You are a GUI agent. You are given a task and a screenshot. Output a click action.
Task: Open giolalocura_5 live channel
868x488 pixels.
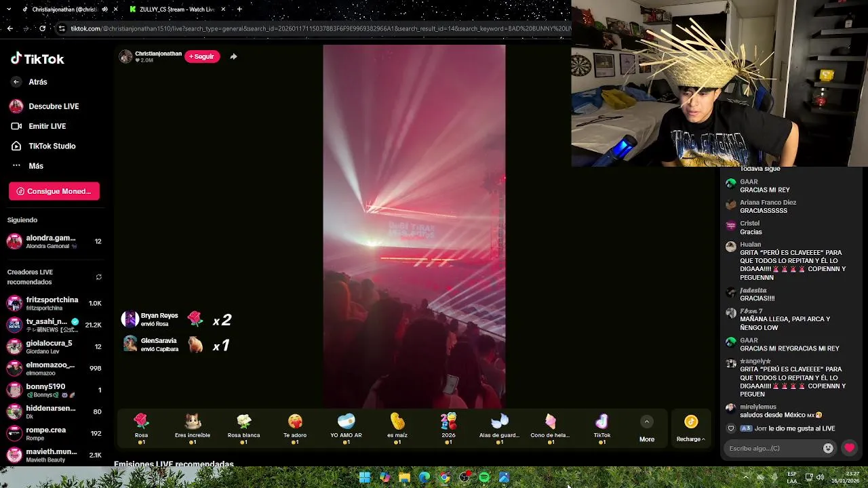click(54, 346)
